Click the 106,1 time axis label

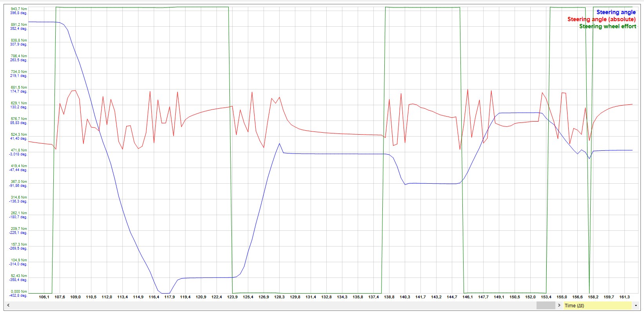[44, 297]
